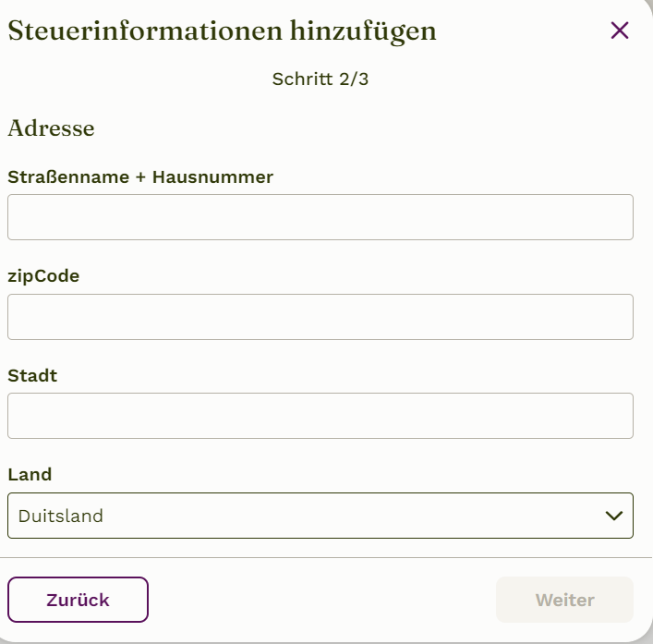Expand the chevron arrow in Land selector
The width and height of the screenshot is (653, 644).
614,516
